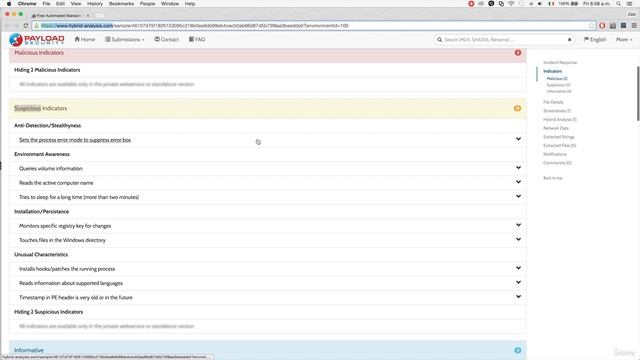Click the 'Queries volume information' text
This screenshot has height=360, width=640.
click(51, 169)
